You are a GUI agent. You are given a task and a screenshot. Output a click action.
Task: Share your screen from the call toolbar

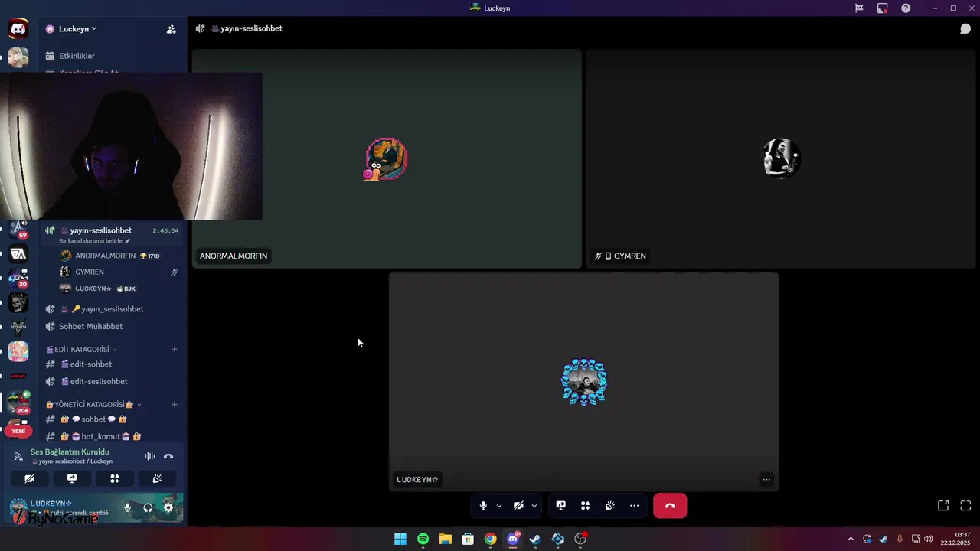560,506
